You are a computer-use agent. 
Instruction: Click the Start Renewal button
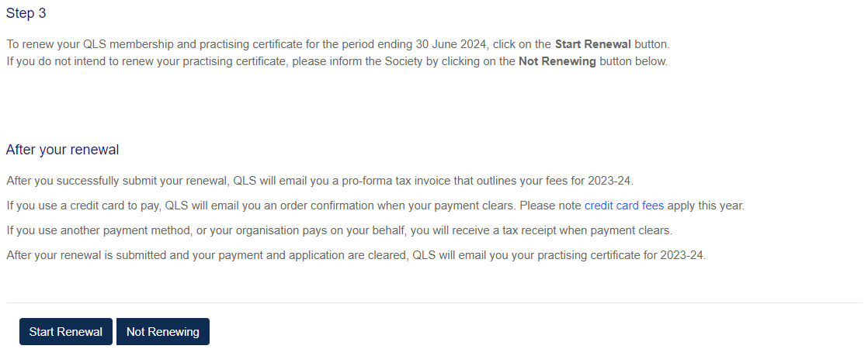point(66,332)
